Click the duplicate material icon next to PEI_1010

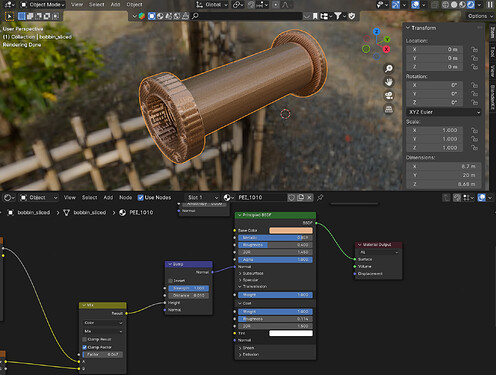[300, 198]
